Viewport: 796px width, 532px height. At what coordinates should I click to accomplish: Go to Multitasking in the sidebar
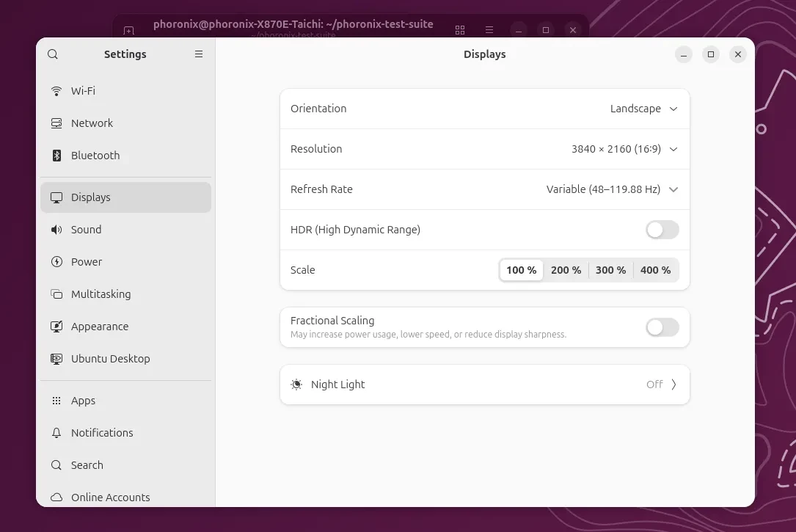[101, 294]
